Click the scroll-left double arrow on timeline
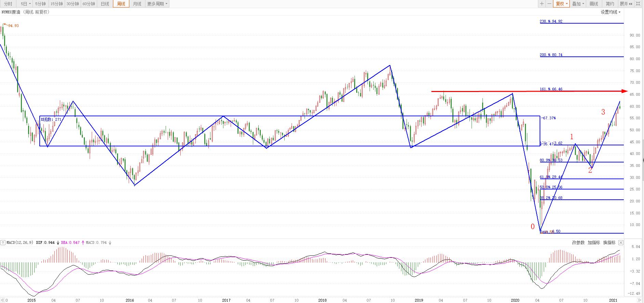Image resolution: width=644 pixels, height=303 pixels. click(3, 300)
